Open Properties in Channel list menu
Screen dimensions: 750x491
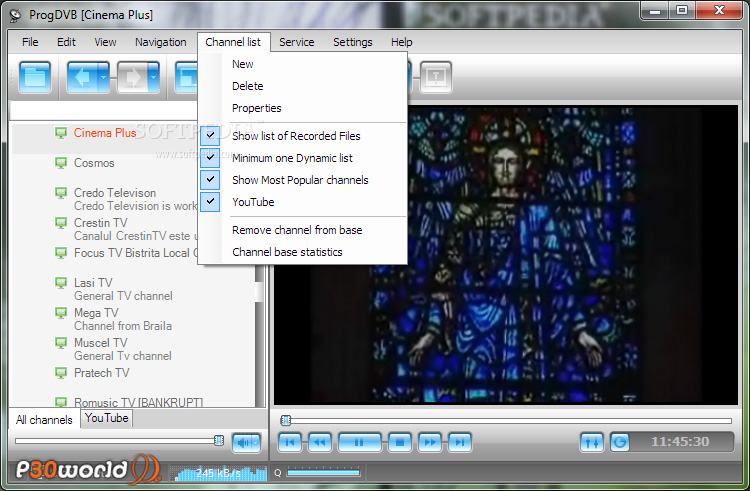pos(303,108)
